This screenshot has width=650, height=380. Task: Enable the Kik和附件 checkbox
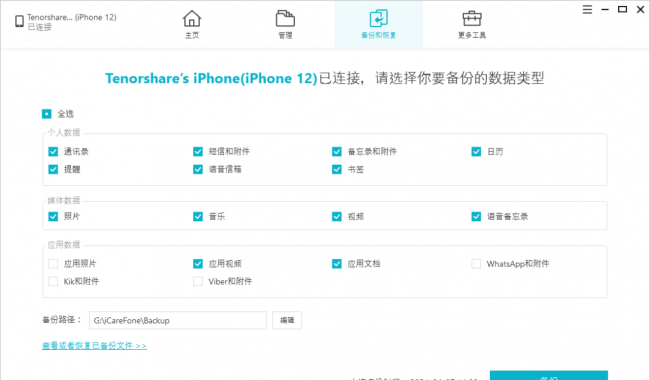pos(53,282)
